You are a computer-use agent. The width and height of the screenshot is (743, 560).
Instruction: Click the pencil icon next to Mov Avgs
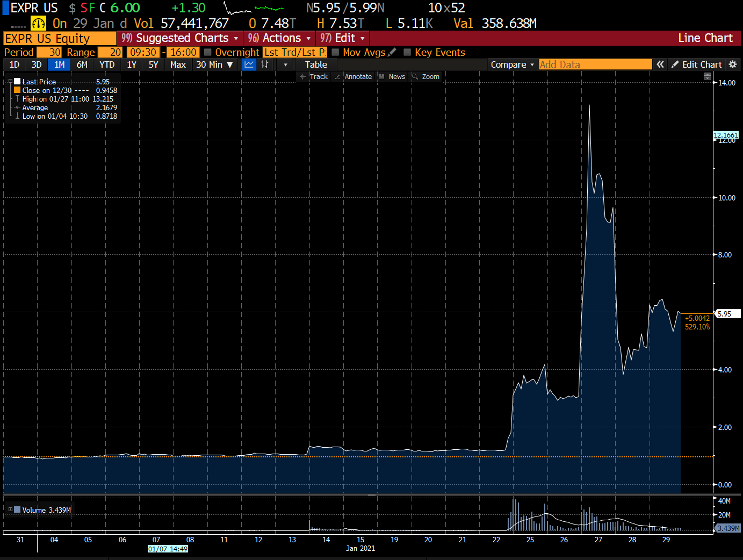(392, 52)
